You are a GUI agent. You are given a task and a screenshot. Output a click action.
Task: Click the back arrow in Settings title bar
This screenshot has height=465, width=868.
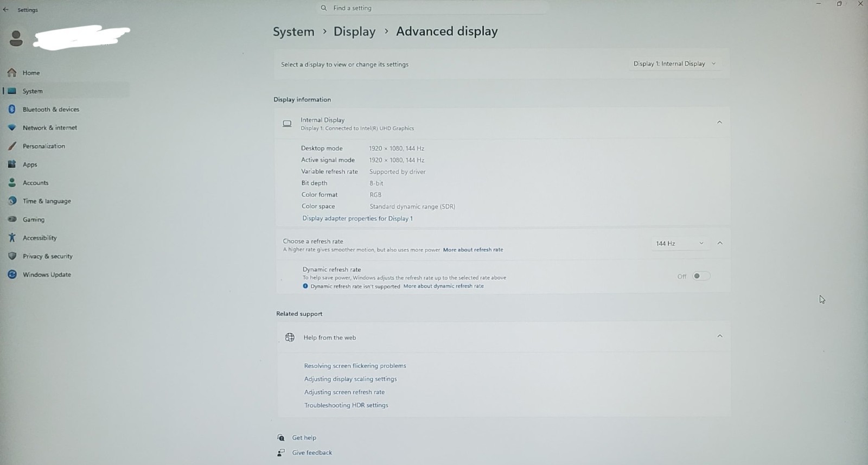click(5, 9)
